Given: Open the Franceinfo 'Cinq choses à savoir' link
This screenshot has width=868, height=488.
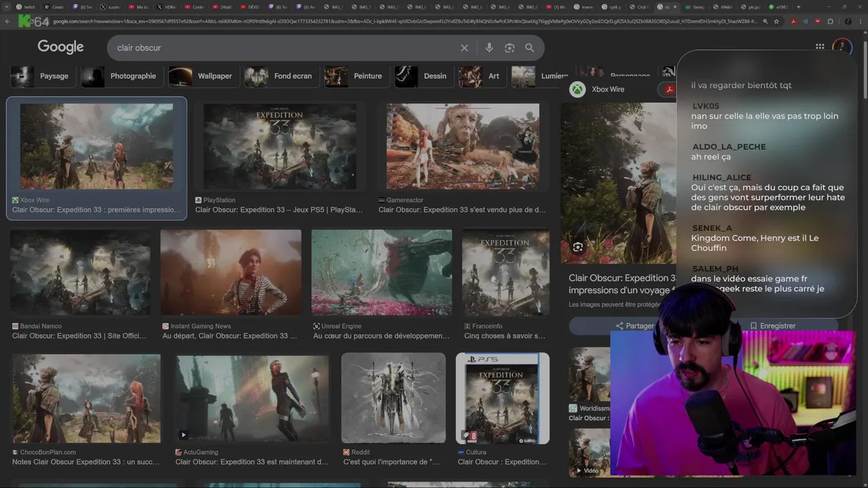Looking at the screenshot, I should (x=505, y=336).
